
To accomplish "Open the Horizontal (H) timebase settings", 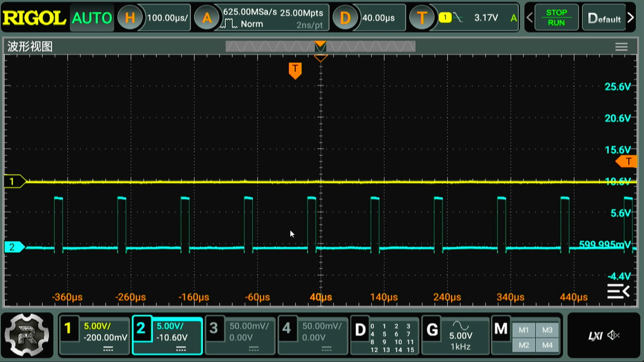I will tap(130, 18).
